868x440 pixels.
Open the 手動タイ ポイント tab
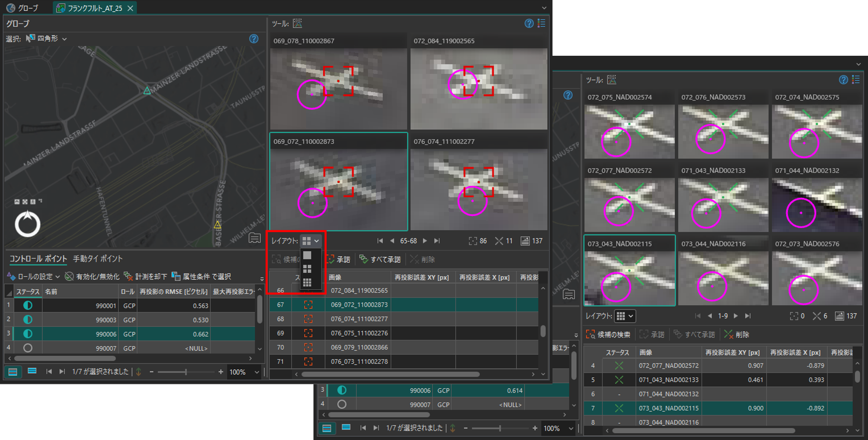click(98, 259)
